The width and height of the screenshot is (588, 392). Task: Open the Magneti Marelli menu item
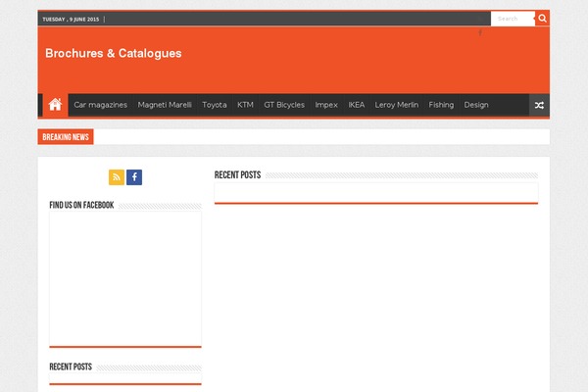click(x=165, y=105)
